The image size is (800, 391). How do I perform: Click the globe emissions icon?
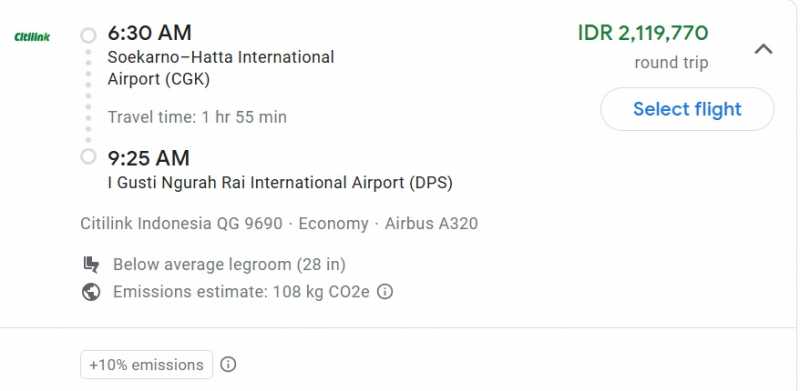pyautogui.click(x=90, y=292)
